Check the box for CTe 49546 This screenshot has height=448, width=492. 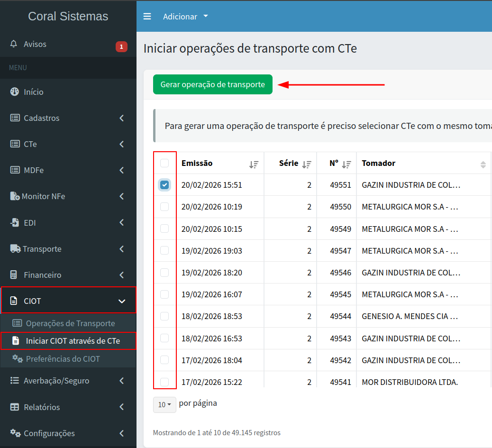164,273
